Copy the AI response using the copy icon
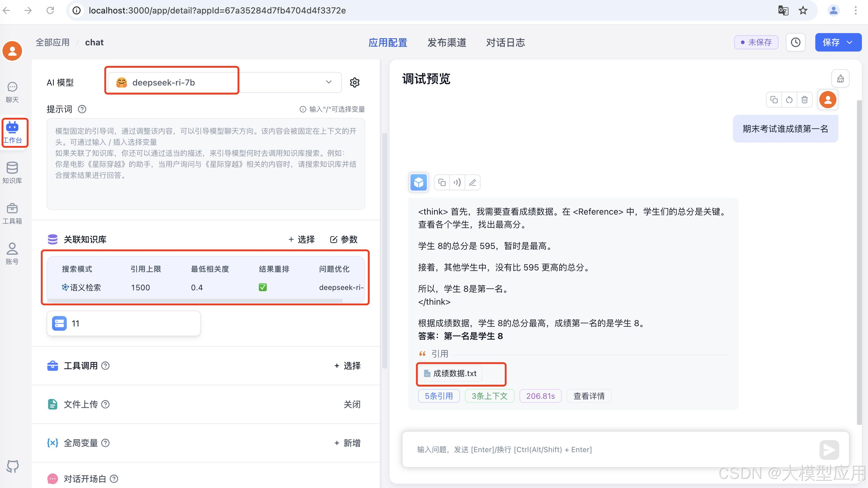Image resolution: width=868 pixels, height=488 pixels. point(442,182)
